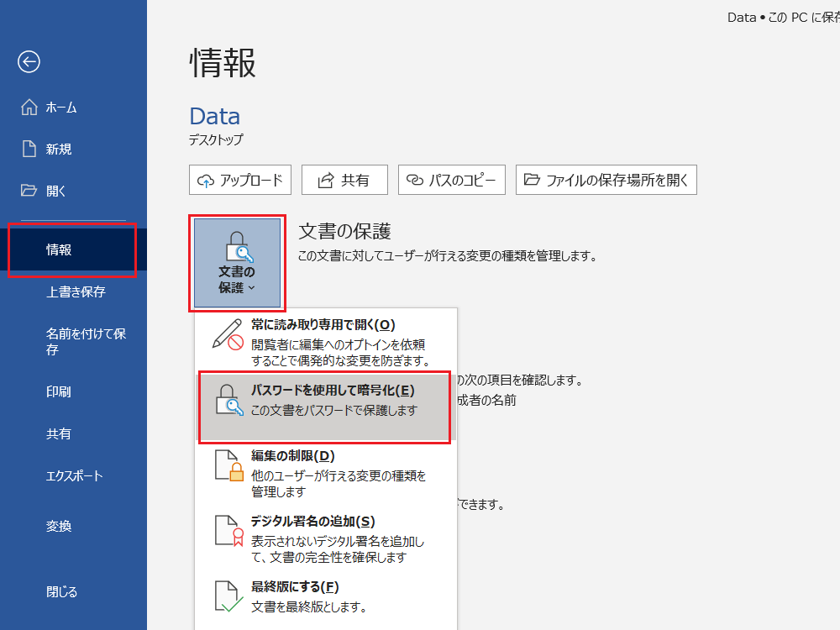Click the description この文書に対してユーザーが行える変更の種類を管理します

[448, 256]
